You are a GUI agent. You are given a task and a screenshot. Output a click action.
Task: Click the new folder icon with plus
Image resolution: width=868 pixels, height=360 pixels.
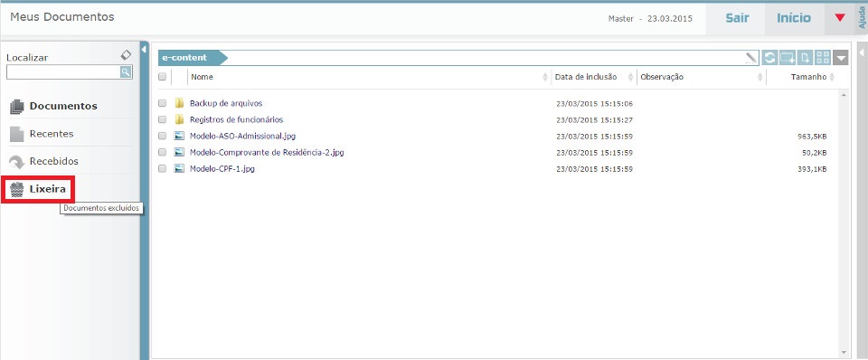click(x=788, y=58)
